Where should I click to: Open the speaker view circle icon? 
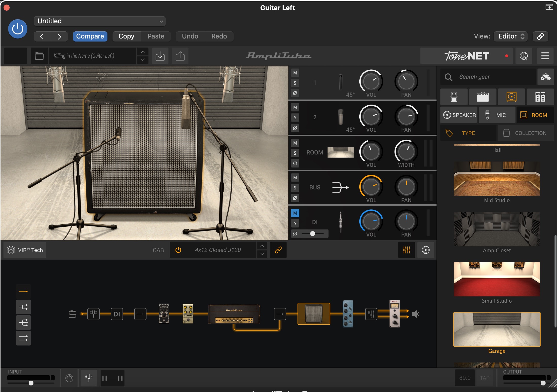[x=425, y=250]
